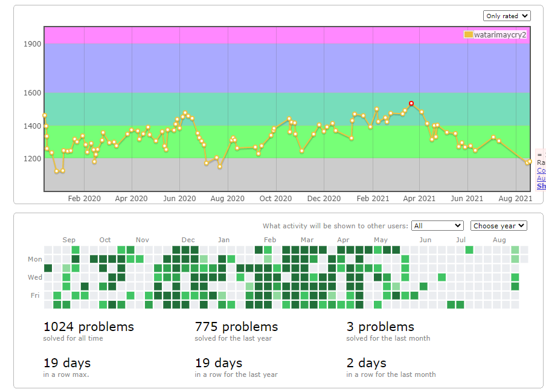Click the Jan month label on the heatmap

tap(224, 240)
